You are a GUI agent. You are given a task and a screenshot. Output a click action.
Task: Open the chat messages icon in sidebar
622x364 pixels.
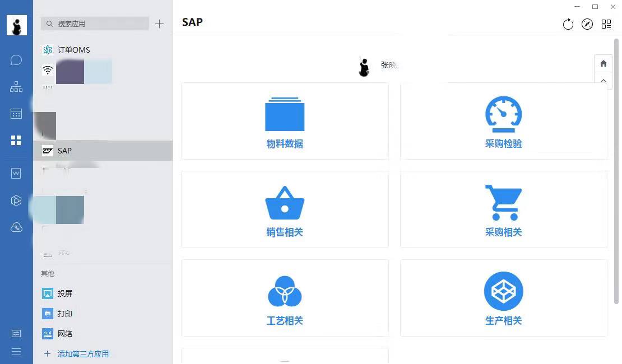pos(16,60)
